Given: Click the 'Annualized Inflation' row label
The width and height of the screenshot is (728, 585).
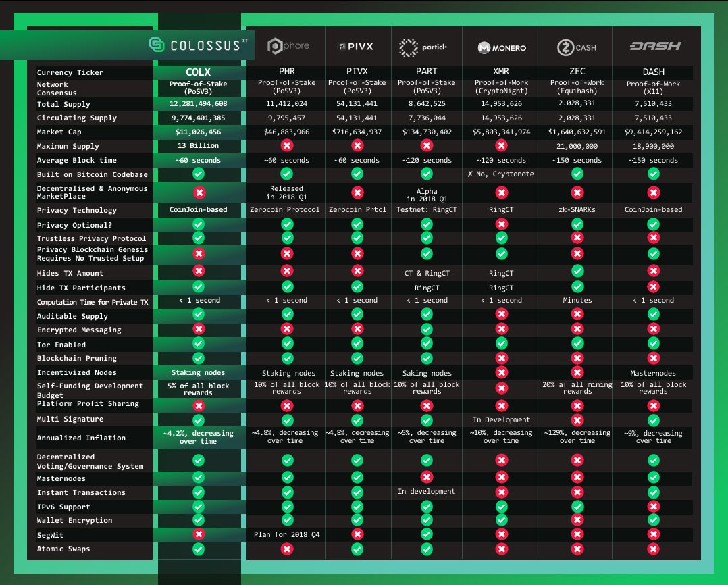Looking at the screenshot, I should coord(81,438).
